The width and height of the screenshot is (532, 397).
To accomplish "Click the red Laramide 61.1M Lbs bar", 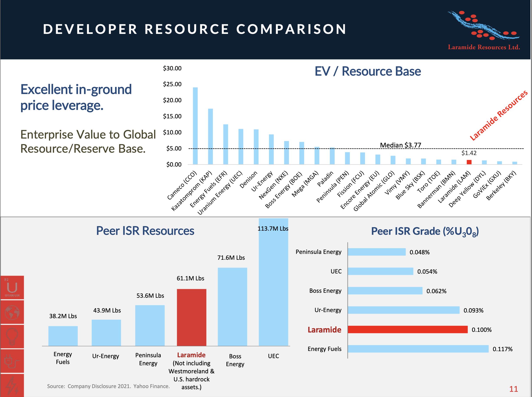I will 192,317.
